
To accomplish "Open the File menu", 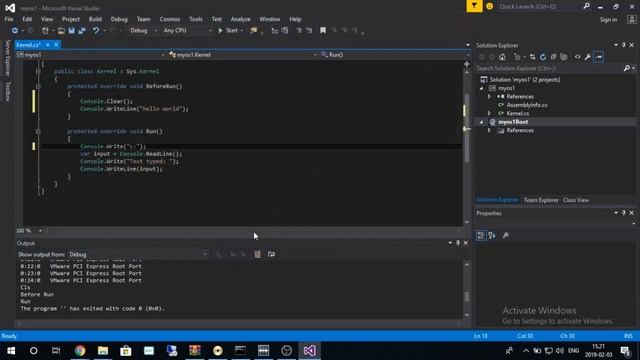I will [x=9, y=19].
